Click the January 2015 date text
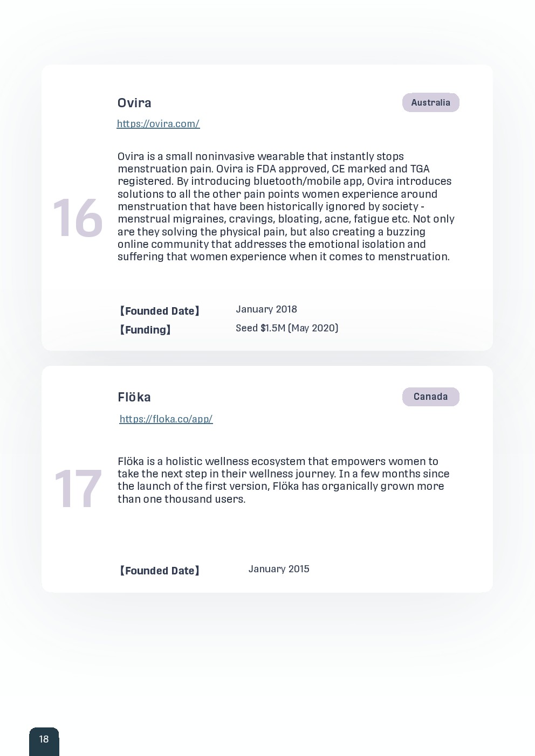Image resolution: width=535 pixels, height=756 pixels. (x=279, y=569)
